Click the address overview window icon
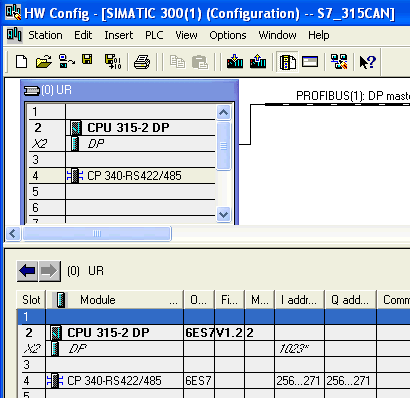This screenshot has height=398, width=410. click(310, 62)
